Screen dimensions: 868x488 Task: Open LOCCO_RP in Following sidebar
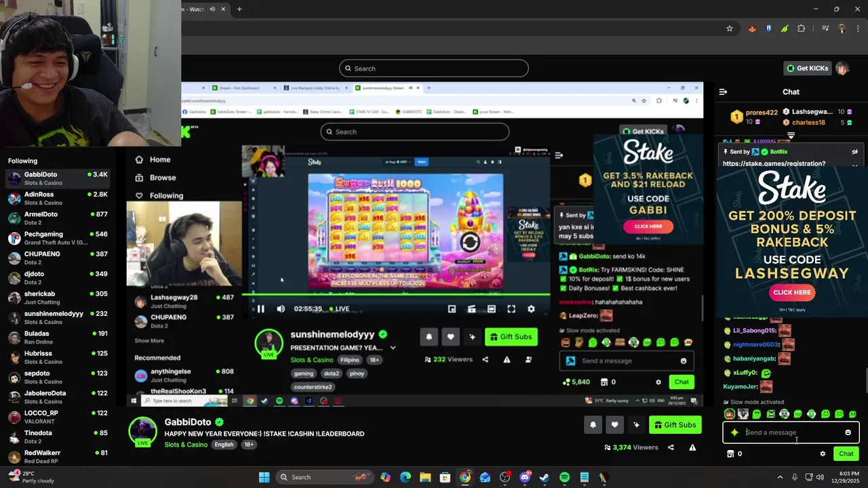(x=58, y=417)
